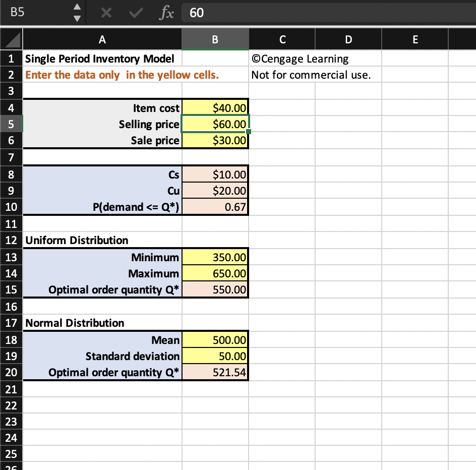This screenshot has height=470, width=476.
Task: Click the Sale price label cell
Action: pos(102,140)
